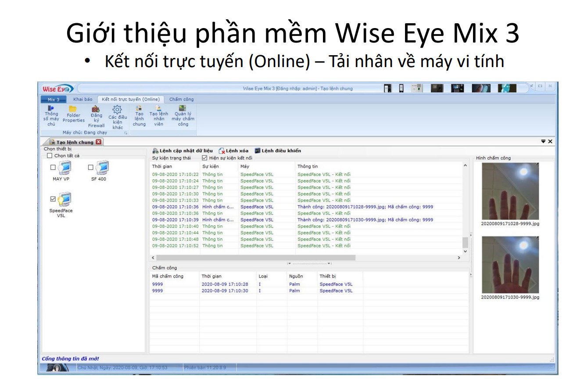Click scroll down arrow of event list
584x392 pixels.
tap(465, 251)
